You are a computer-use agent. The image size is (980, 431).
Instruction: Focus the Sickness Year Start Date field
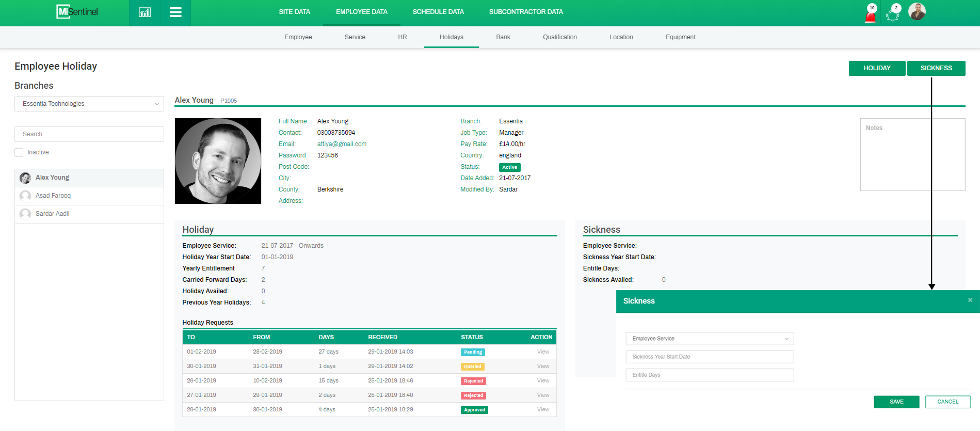tap(710, 357)
